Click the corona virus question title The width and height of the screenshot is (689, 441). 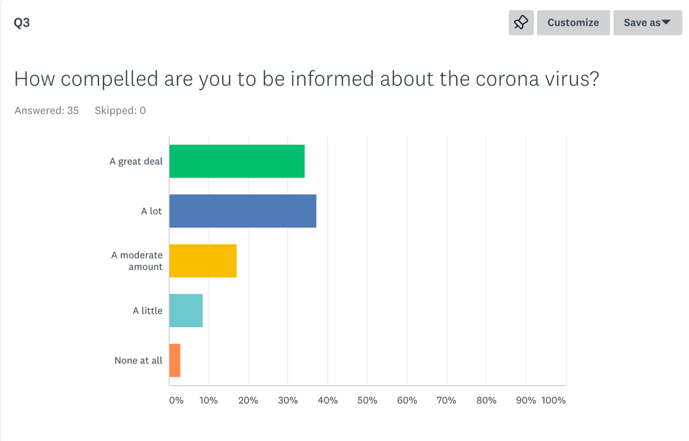click(306, 78)
